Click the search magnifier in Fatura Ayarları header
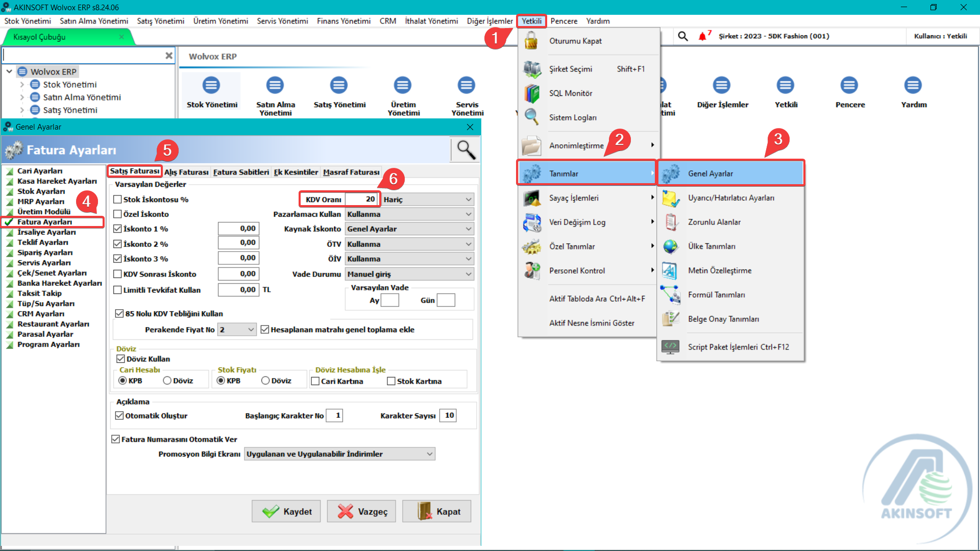Viewport: 980px width, 551px height. [x=465, y=150]
